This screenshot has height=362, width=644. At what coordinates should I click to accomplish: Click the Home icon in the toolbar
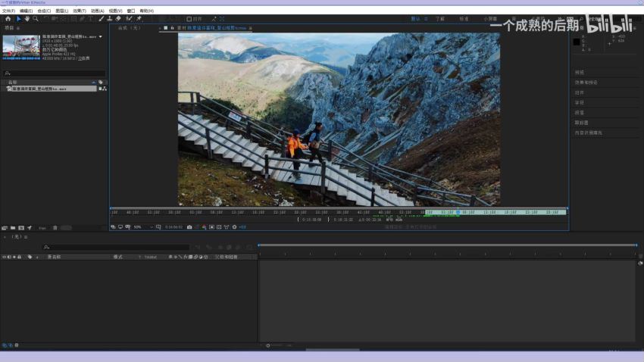pos(8,19)
